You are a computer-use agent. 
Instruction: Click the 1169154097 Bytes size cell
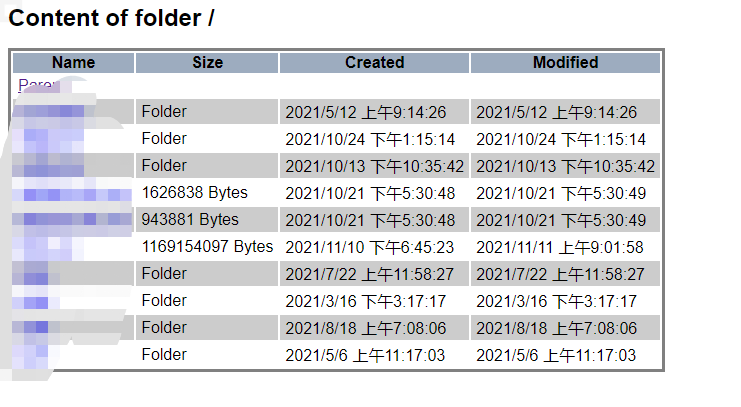(x=207, y=246)
